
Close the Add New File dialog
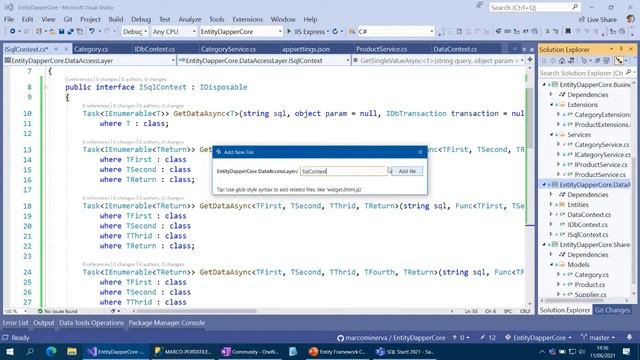[x=420, y=152]
